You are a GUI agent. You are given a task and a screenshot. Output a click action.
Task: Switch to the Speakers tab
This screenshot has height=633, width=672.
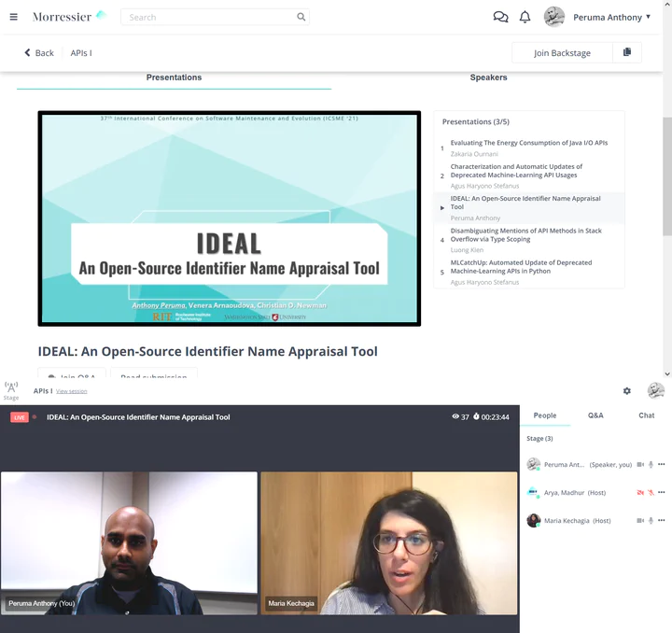click(x=488, y=77)
